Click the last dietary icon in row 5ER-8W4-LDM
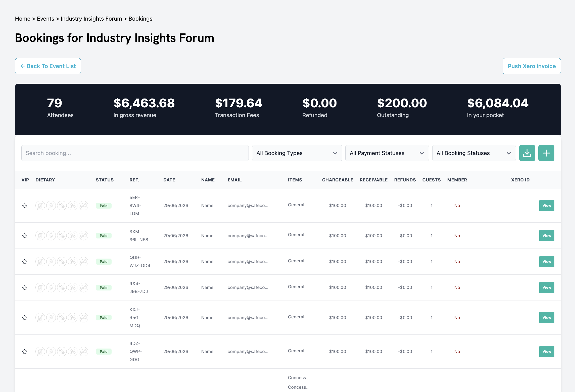Viewport: 575px width, 392px height. (83, 206)
